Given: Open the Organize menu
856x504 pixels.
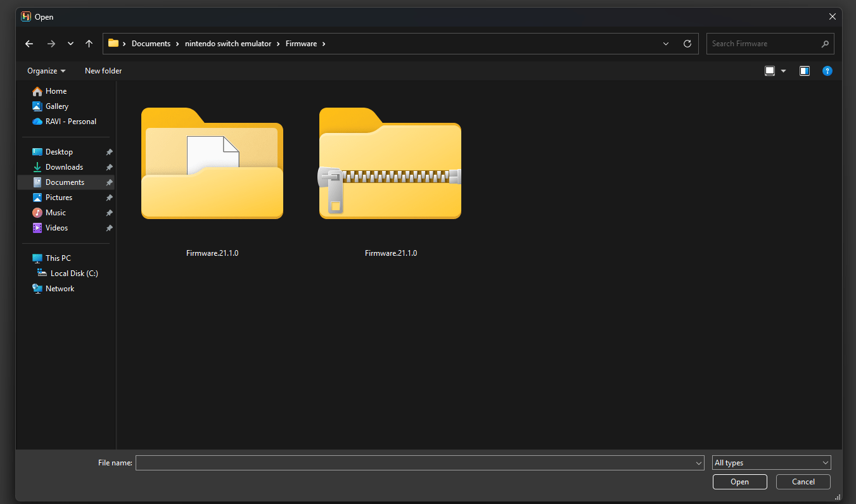Looking at the screenshot, I should [x=44, y=70].
